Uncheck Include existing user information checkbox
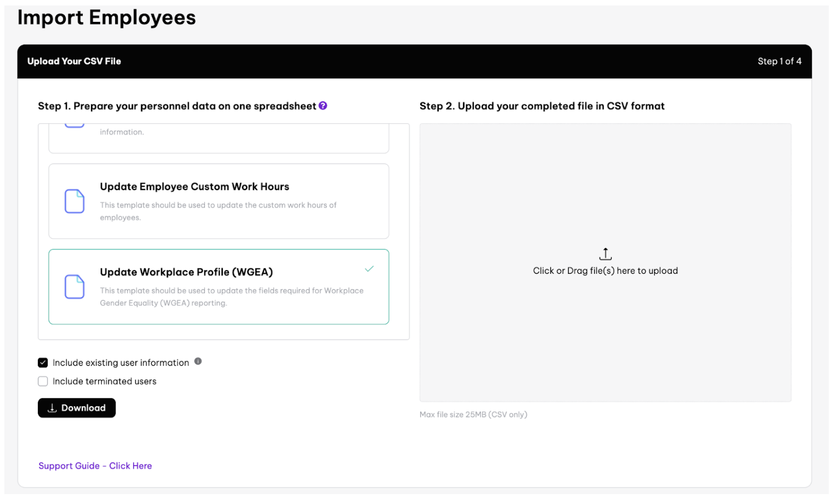 [x=43, y=363]
